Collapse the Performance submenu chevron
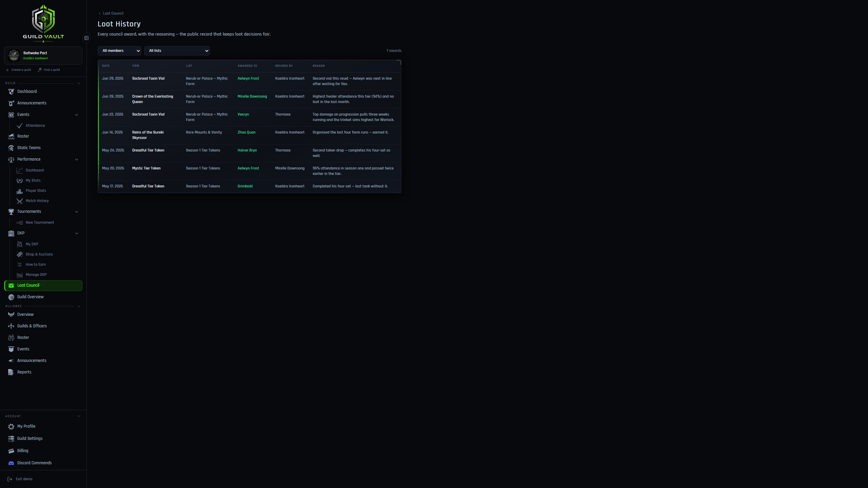The height and width of the screenshot is (488, 868). tap(77, 160)
